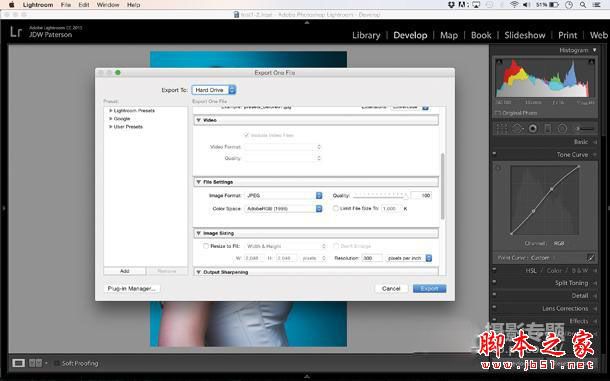Click the battery status icon

pos(554,5)
